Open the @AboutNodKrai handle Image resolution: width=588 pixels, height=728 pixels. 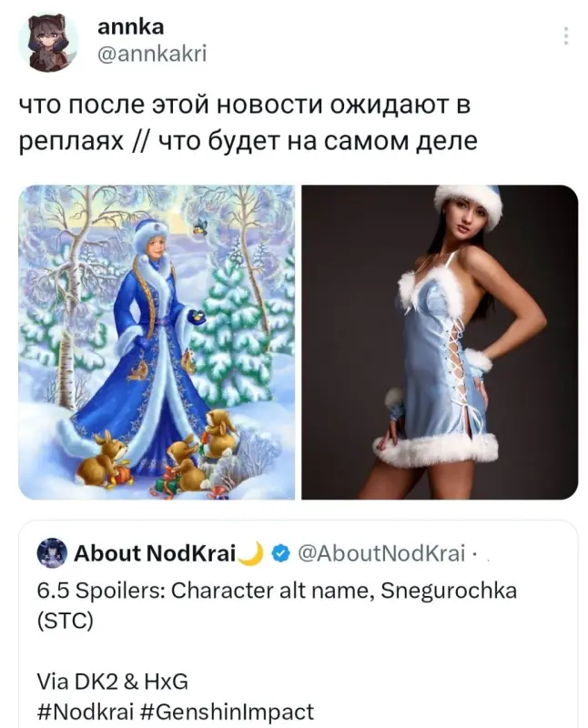381,553
